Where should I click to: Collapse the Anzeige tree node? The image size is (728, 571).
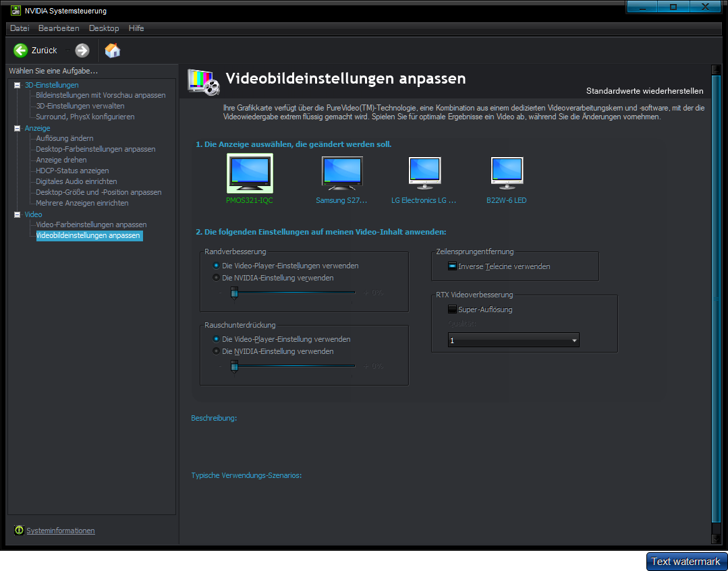click(17, 128)
